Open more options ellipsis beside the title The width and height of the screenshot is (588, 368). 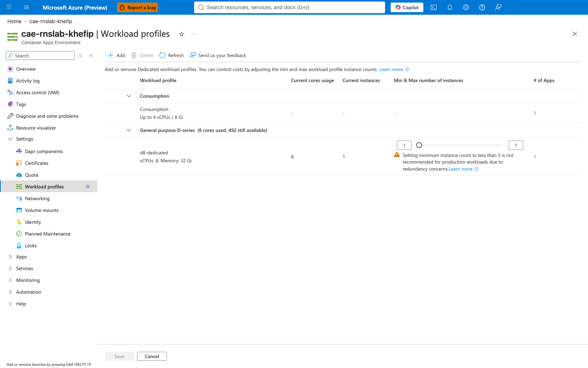coord(193,34)
